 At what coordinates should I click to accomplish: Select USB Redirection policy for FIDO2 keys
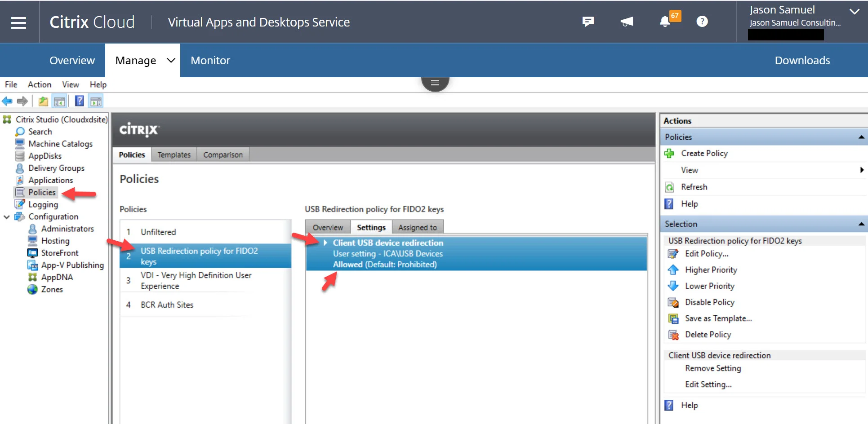tap(205, 256)
